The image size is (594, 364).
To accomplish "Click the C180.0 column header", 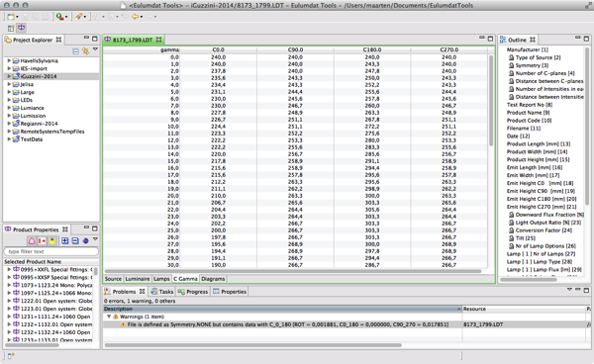I will click(372, 49).
